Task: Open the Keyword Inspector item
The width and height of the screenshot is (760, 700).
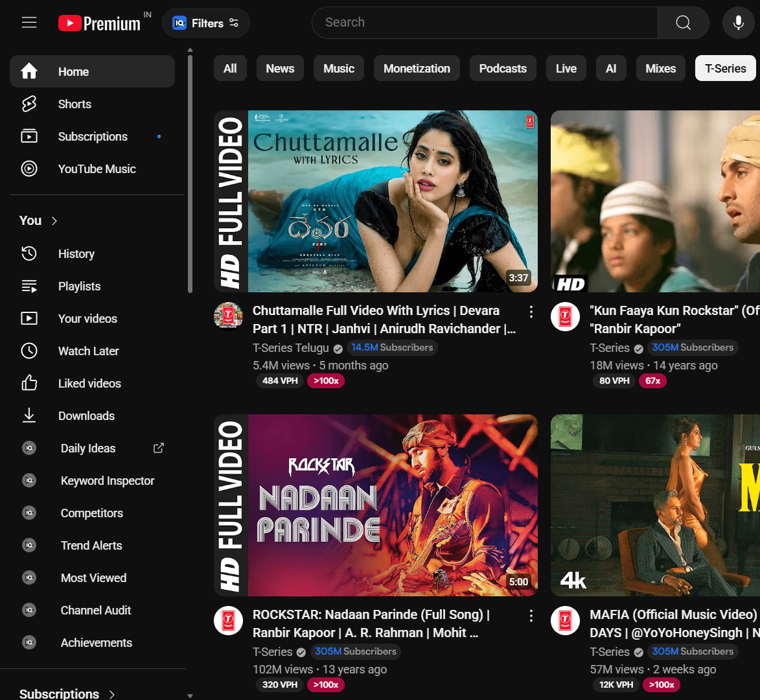Action: coord(108,481)
